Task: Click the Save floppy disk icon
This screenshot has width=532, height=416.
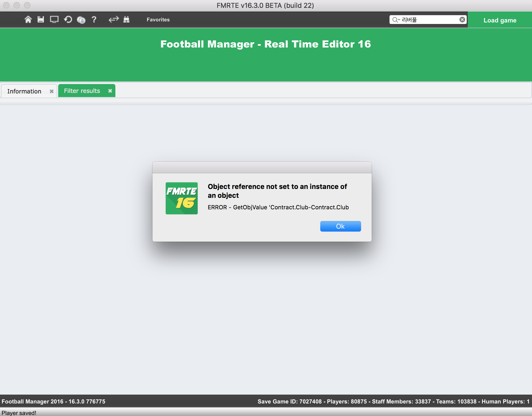Action: point(41,20)
